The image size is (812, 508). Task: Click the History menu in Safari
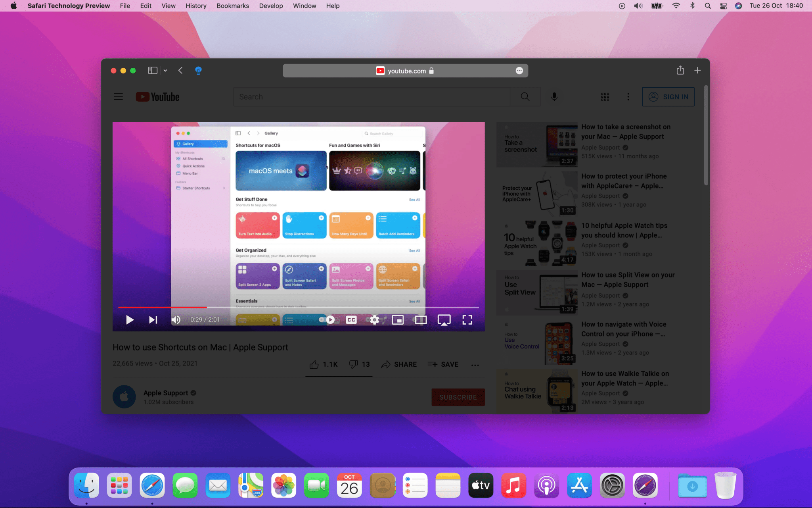[x=196, y=6]
